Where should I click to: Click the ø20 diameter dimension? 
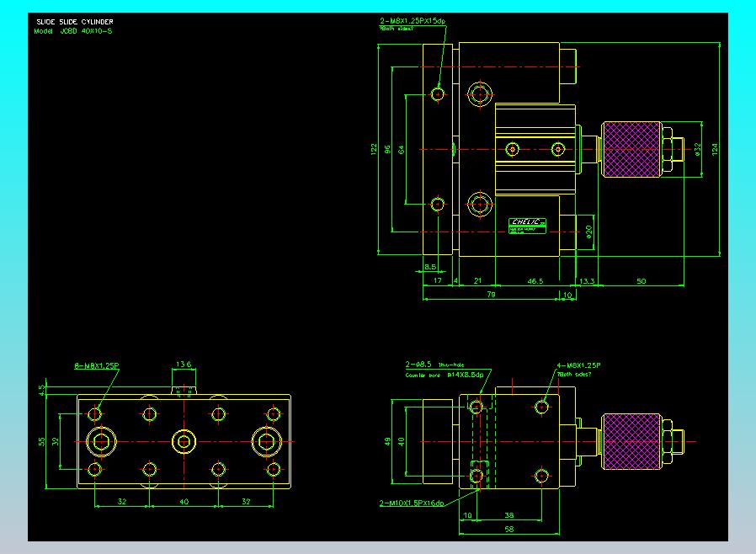[x=589, y=232]
